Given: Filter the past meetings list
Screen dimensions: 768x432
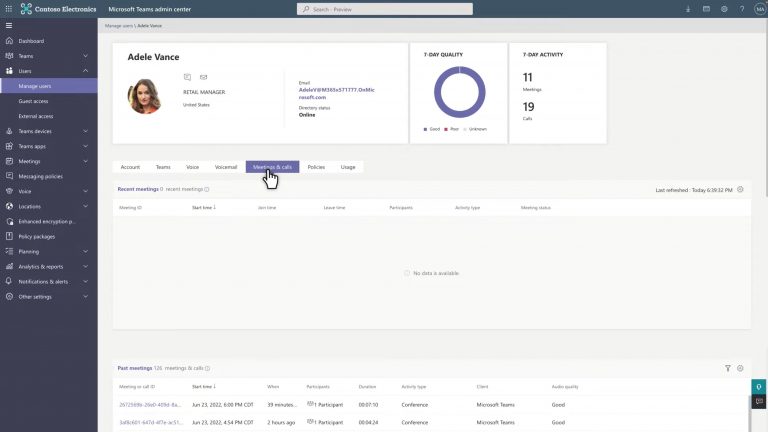Looking at the screenshot, I should (x=728, y=368).
